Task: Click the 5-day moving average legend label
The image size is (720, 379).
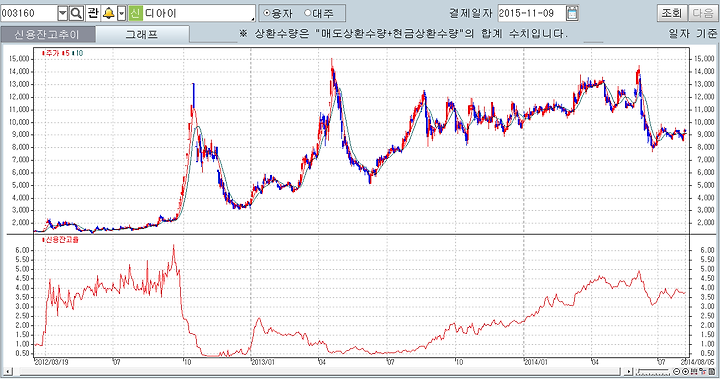Action: tap(65, 53)
